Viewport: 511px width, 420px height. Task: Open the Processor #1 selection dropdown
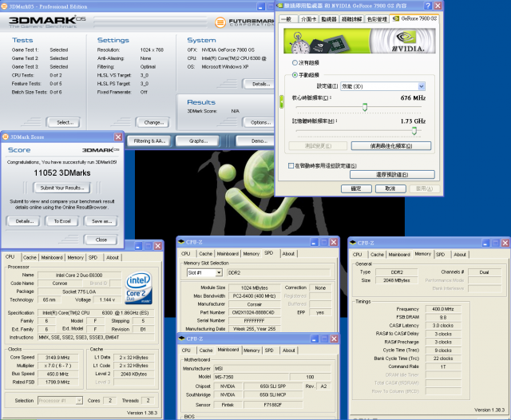(79, 401)
